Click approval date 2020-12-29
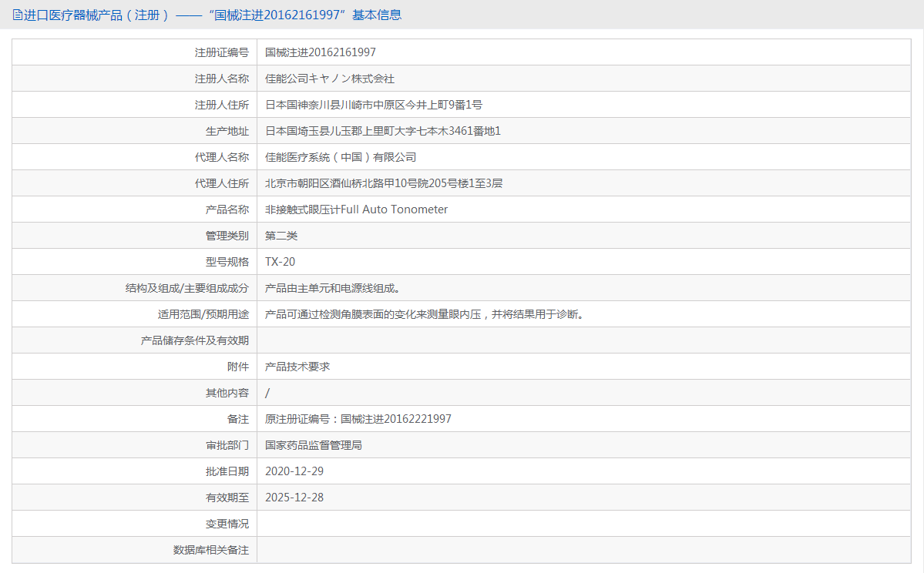The image size is (924, 573). tap(294, 471)
